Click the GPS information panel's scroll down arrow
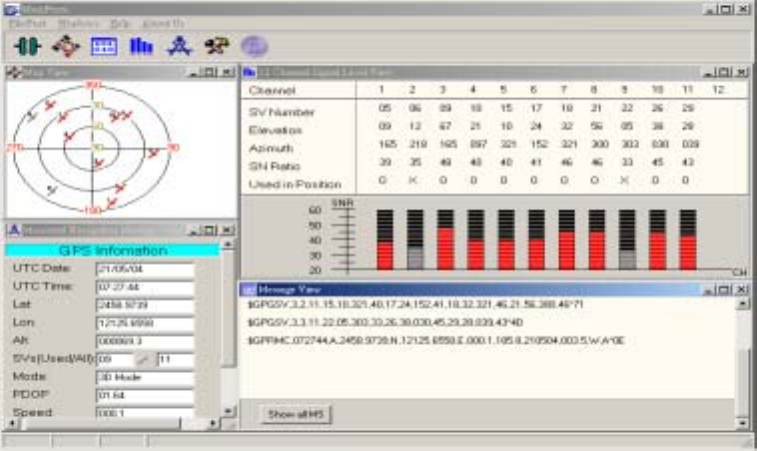Screen dimensions: 757x451 coord(228,411)
